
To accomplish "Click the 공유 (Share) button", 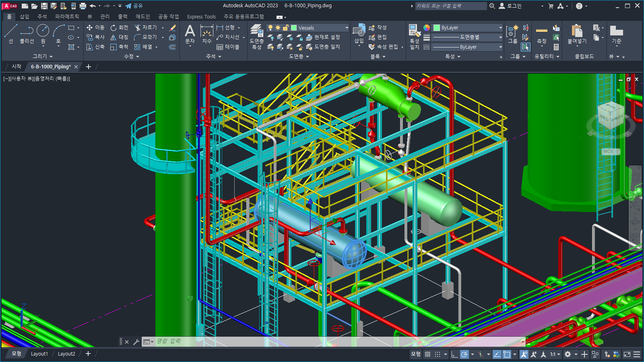I will [134, 6].
